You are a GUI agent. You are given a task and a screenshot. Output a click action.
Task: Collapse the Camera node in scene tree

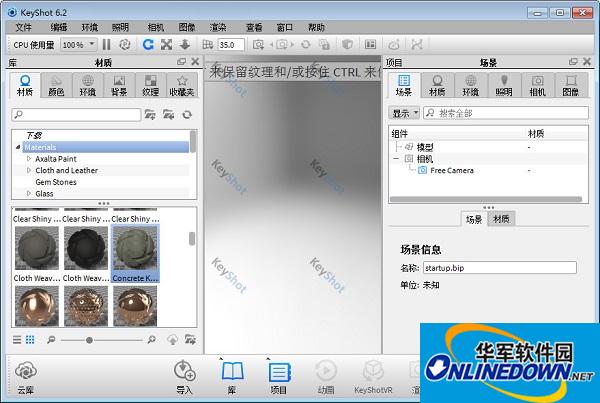click(396, 158)
